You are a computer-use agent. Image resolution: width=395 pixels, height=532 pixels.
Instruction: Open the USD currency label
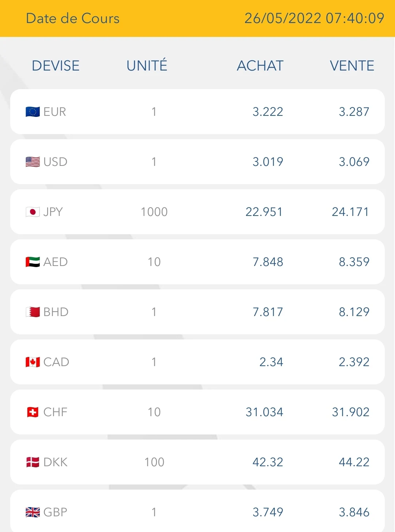pyautogui.click(x=55, y=162)
